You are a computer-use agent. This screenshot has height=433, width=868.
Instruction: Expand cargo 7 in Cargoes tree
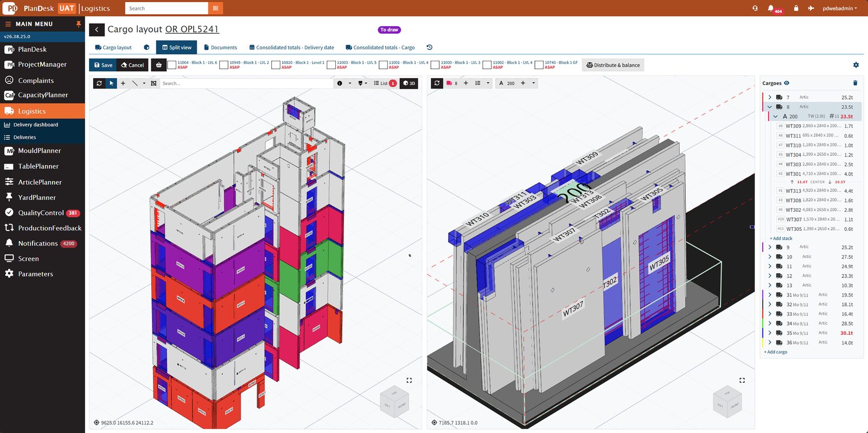[769, 98]
